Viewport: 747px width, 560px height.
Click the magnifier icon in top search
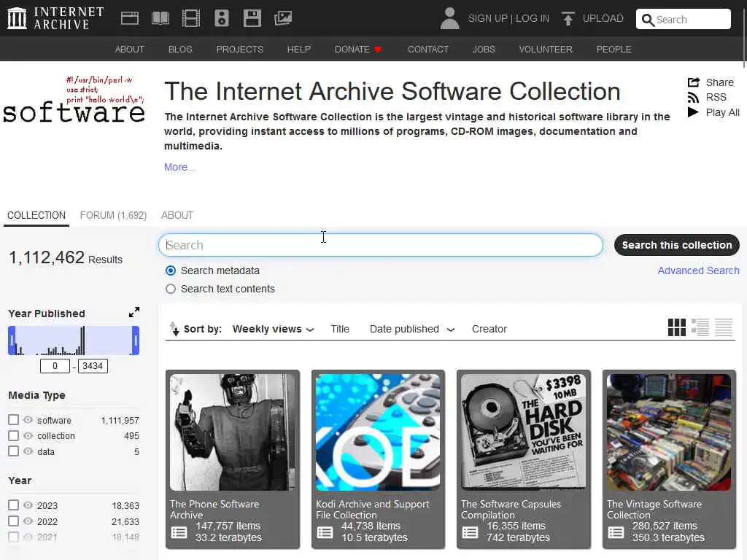(x=648, y=20)
